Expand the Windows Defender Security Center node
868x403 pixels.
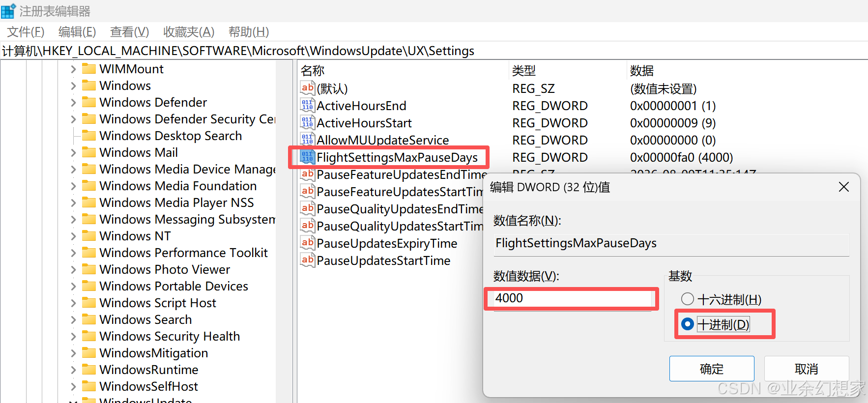73,119
